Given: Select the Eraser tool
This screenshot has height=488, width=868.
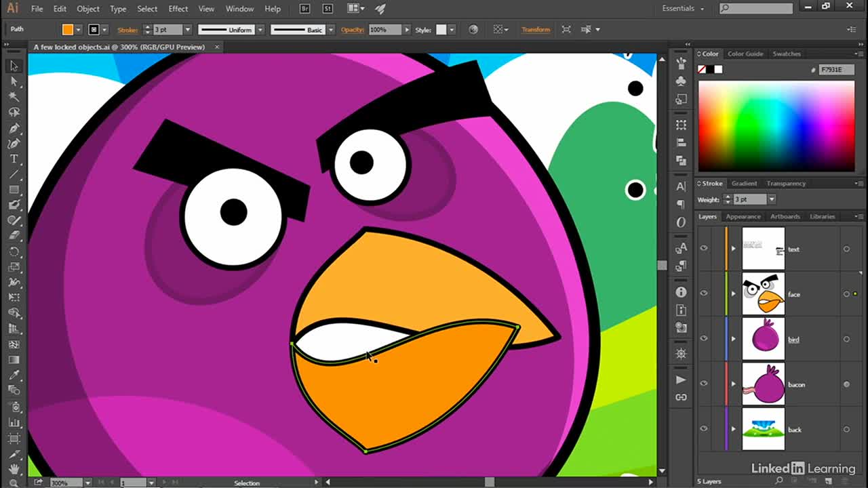Looking at the screenshot, I should click(14, 235).
